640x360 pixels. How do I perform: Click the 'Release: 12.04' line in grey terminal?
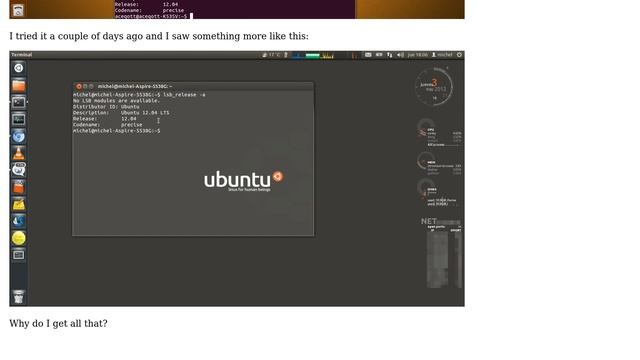pos(104,119)
